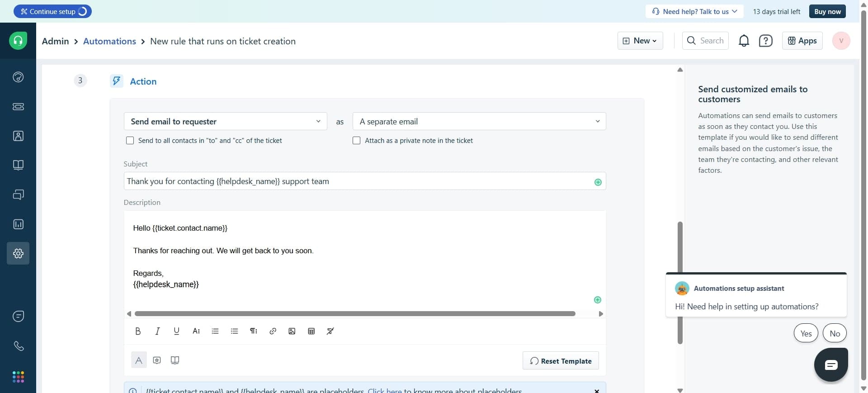Open the help question mark icon
Viewport: 868px width, 393px height.
click(x=765, y=41)
